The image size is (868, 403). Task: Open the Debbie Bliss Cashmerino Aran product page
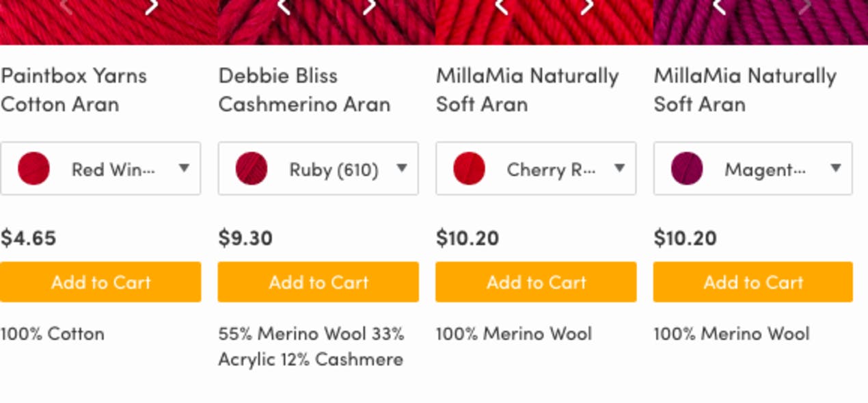(304, 90)
